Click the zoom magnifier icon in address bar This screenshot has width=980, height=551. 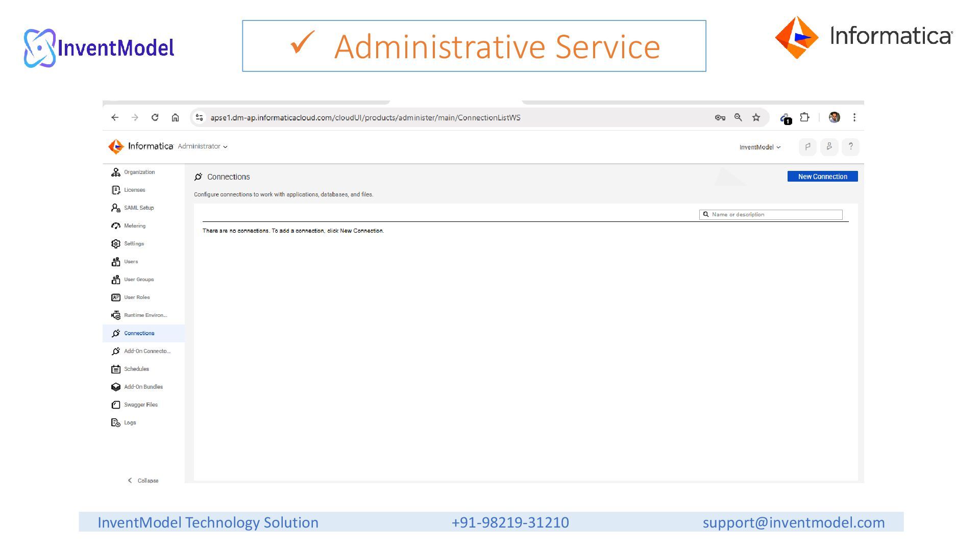pyautogui.click(x=738, y=117)
